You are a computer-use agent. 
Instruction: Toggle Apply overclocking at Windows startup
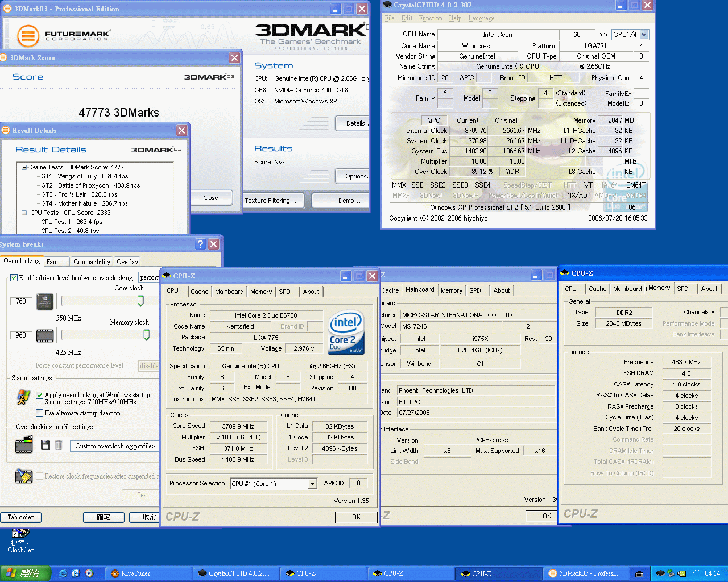click(x=39, y=395)
